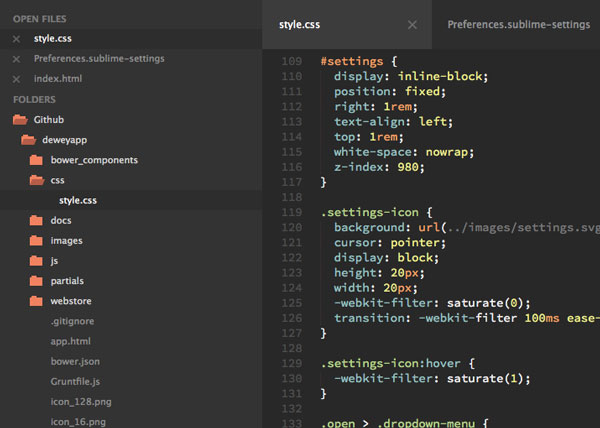Collapse the css folder label
The height and width of the screenshot is (428, 600).
[x=57, y=181]
